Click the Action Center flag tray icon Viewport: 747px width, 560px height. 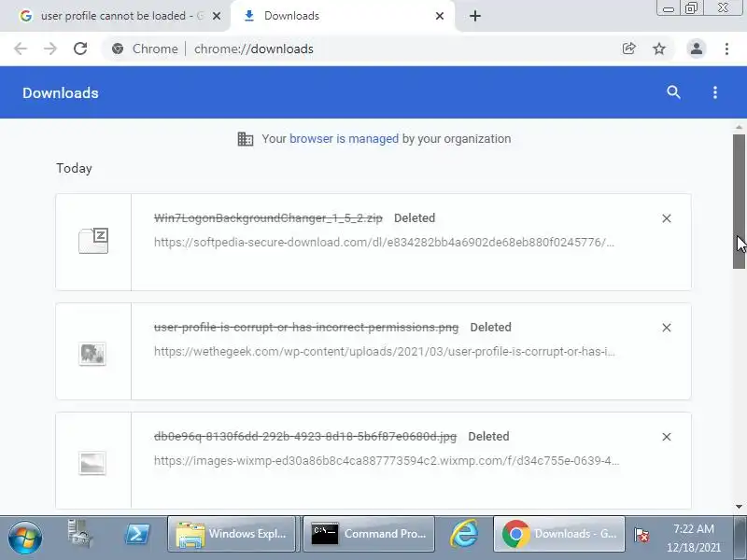click(x=641, y=535)
